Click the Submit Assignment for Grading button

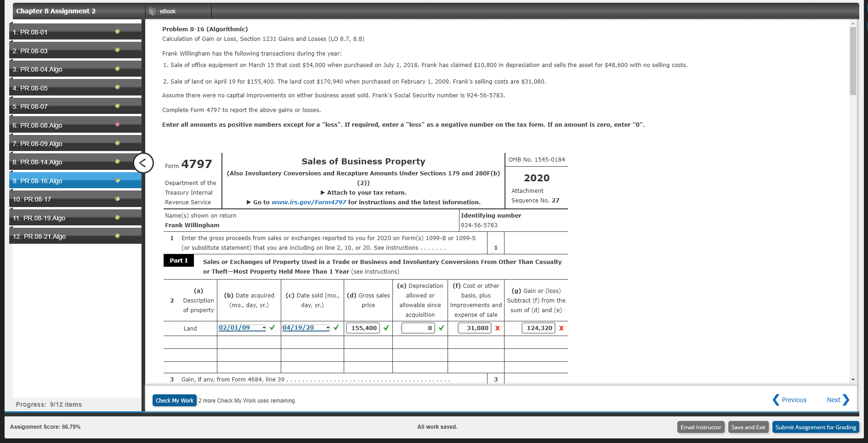pyautogui.click(x=816, y=427)
